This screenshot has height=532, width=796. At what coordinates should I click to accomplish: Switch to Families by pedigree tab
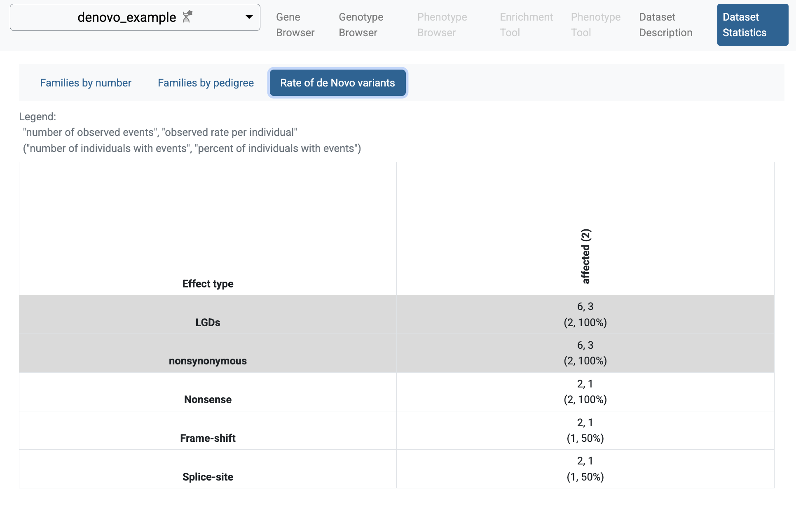[205, 83]
